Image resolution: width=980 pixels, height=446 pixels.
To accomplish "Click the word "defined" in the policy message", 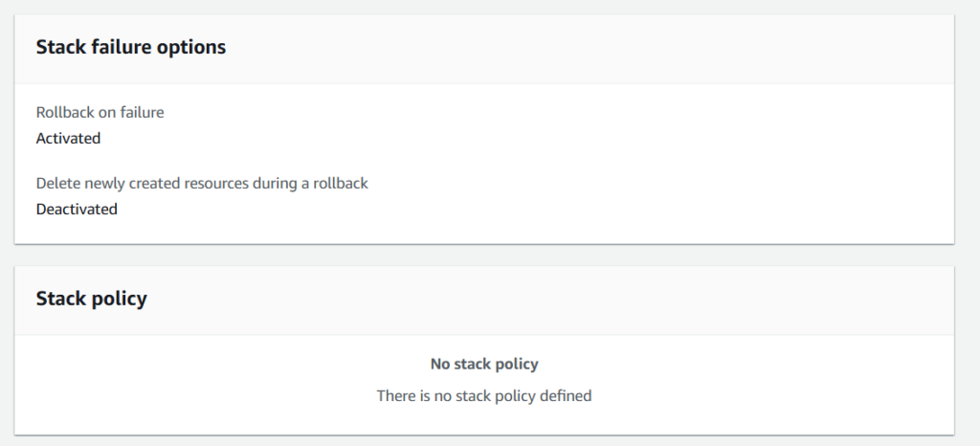I will pos(567,394).
